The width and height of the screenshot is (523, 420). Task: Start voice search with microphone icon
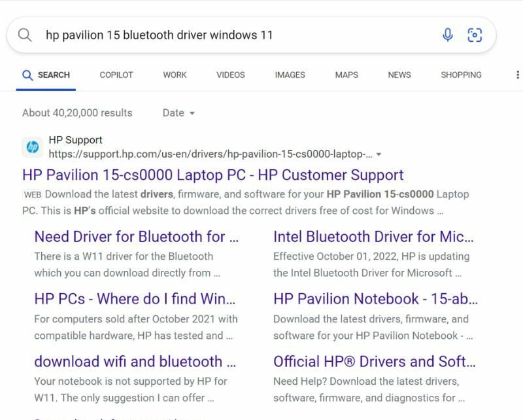click(448, 35)
